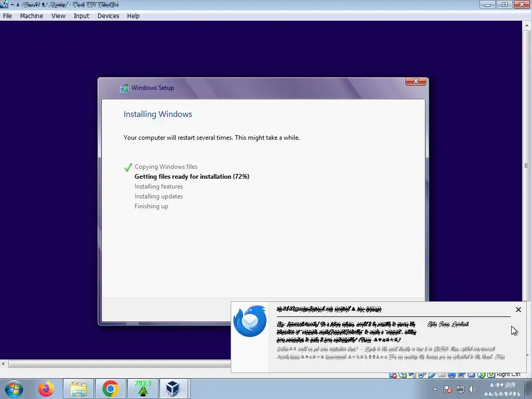The width and height of the screenshot is (532, 399).
Task: Click 'Getting files ready for installation (72%)'
Action: click(192, 177)
